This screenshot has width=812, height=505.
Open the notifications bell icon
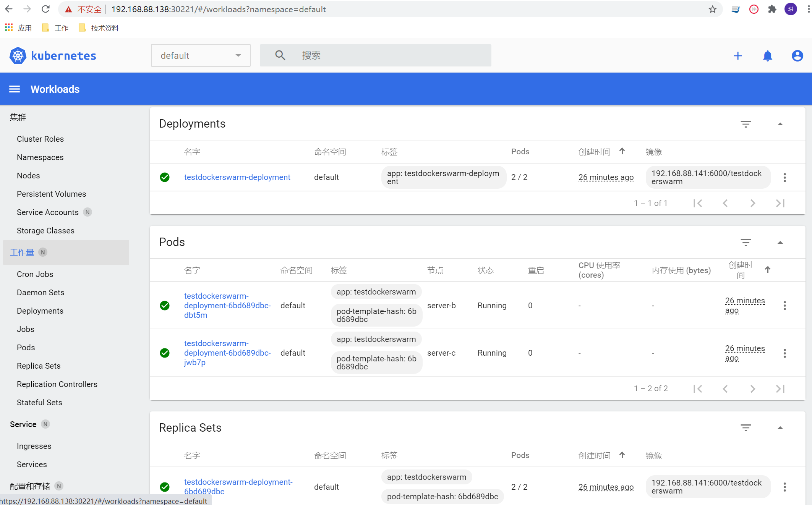(x=767, y=56)
